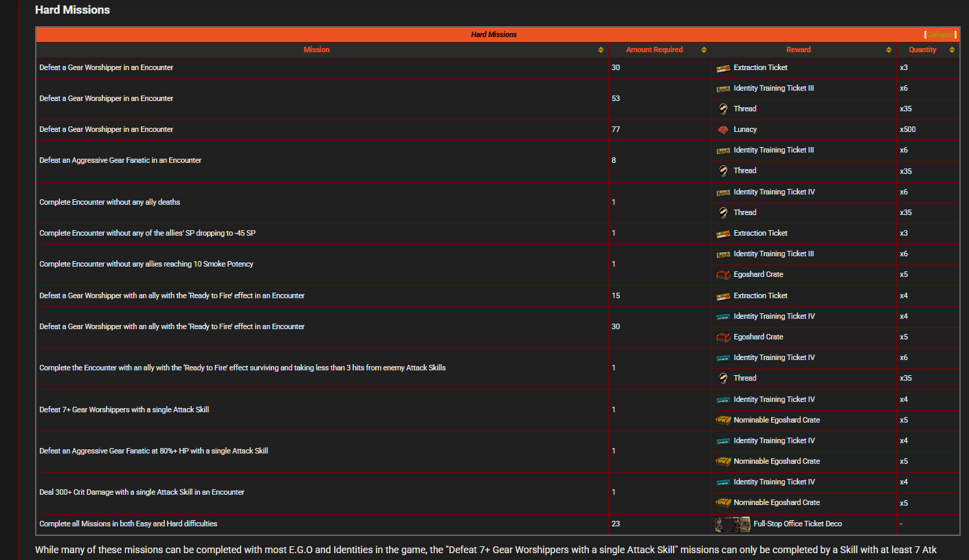
Task: Click the 'Hard Missions' section heading
Action: pyautogui.click(x=72, y=10)
